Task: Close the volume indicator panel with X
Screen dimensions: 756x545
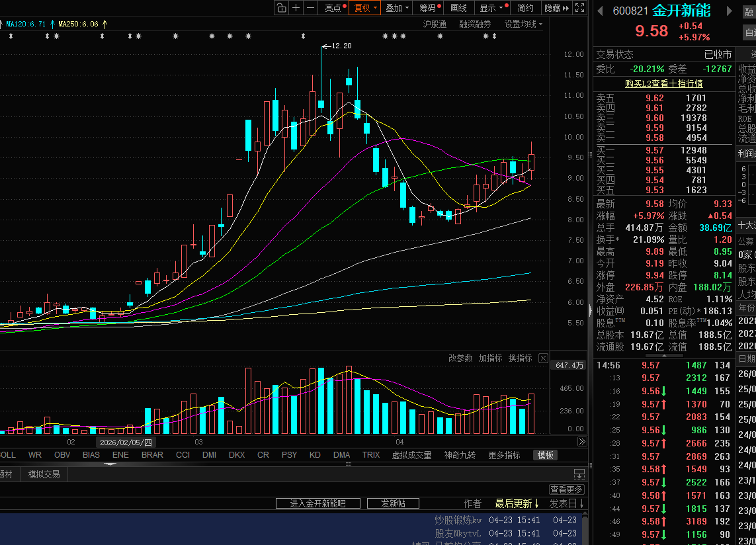Action: (x=544, y=358)
